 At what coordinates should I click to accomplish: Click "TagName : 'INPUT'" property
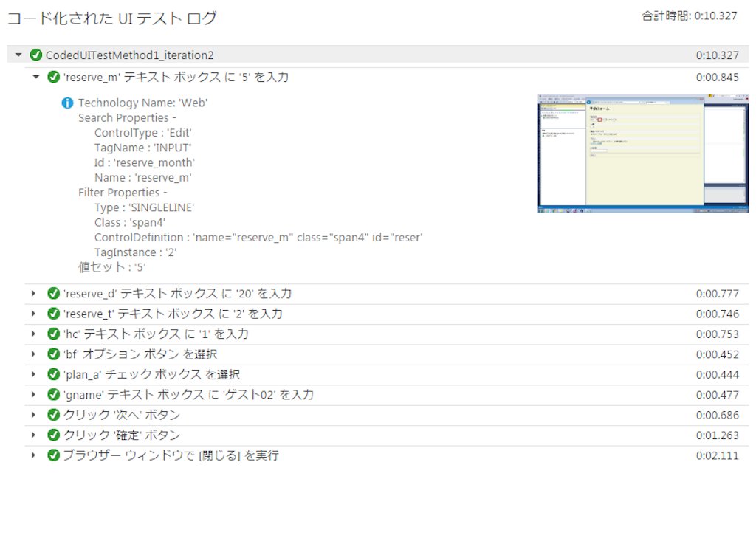[x=142, y=148]
